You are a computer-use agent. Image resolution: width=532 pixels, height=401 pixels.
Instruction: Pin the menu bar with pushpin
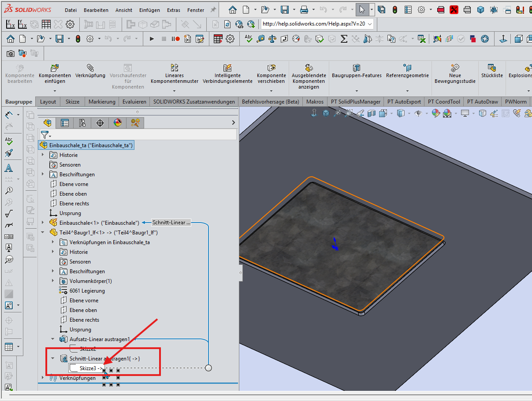click(x=213, y=10)
